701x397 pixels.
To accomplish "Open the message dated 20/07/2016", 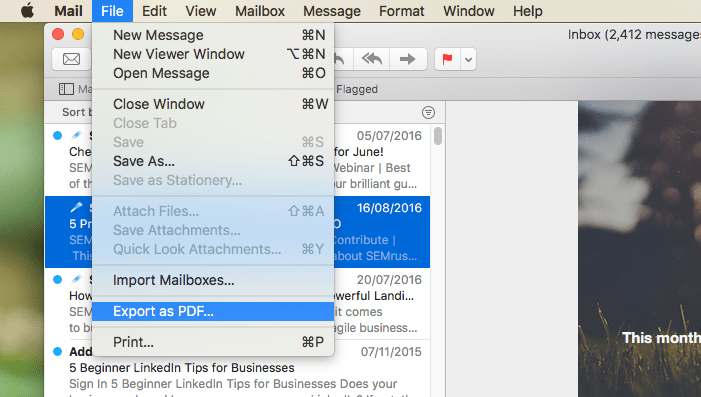I will [237, 304].
